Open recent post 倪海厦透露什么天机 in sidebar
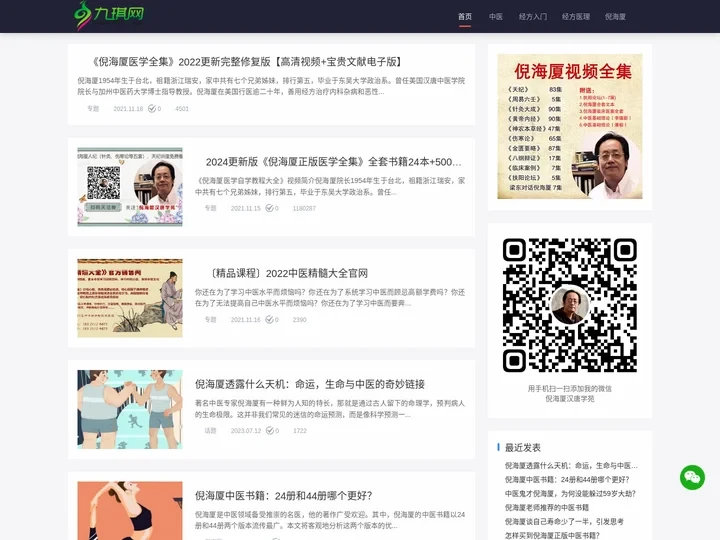 coord(571,466)
